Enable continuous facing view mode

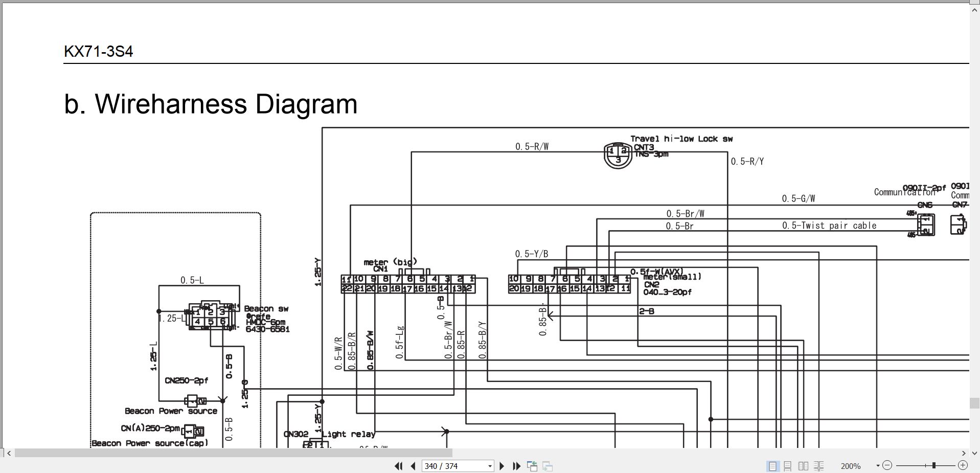click(818, 466)
